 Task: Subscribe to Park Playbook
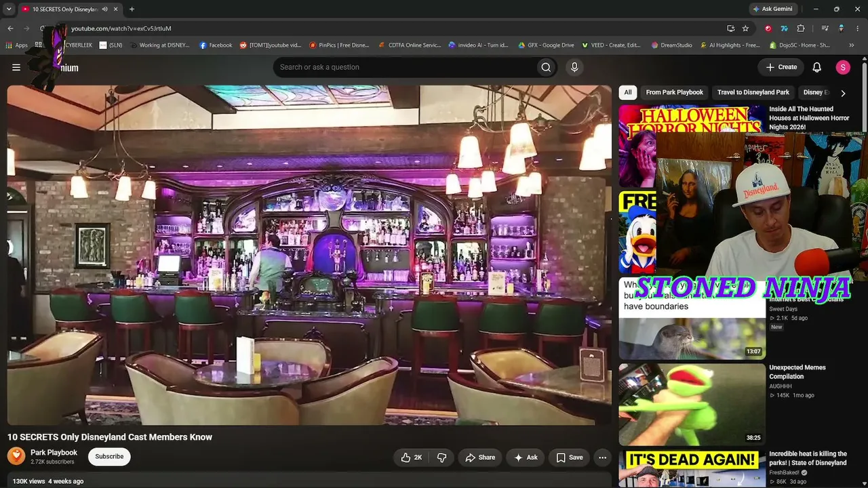(x=109, y=457)
